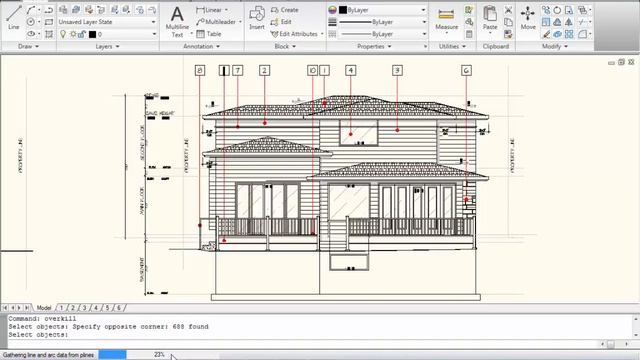Switch to layout tab 1
Image resolution: width=640 pixels, height=360 pixels.
click(x=62, y=308)
